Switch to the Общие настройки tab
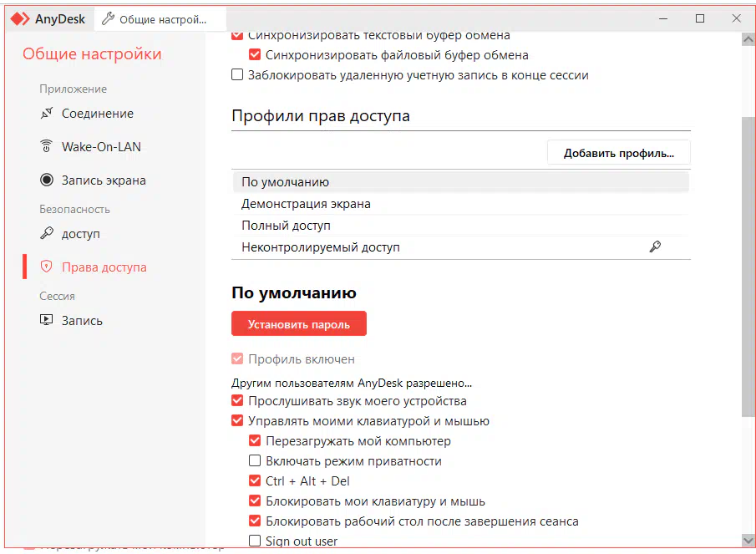The height and width of the screenshot is (554, 756). click(x=160, y=19)
